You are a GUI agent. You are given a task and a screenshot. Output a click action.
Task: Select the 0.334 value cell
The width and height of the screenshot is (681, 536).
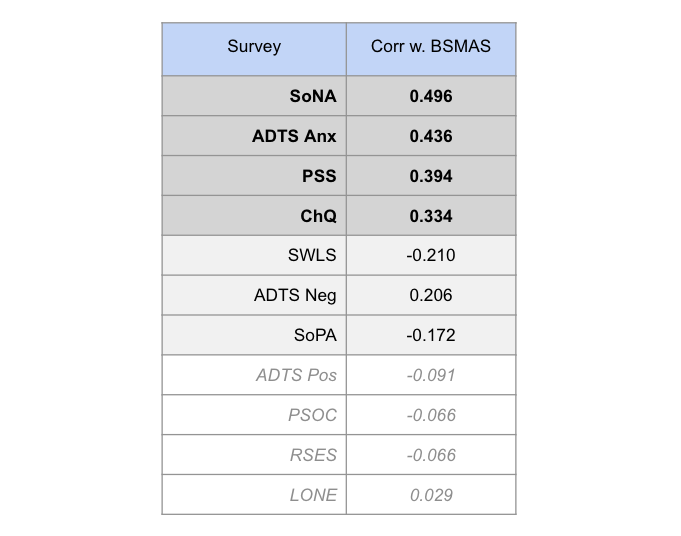[x=431, y=216]
